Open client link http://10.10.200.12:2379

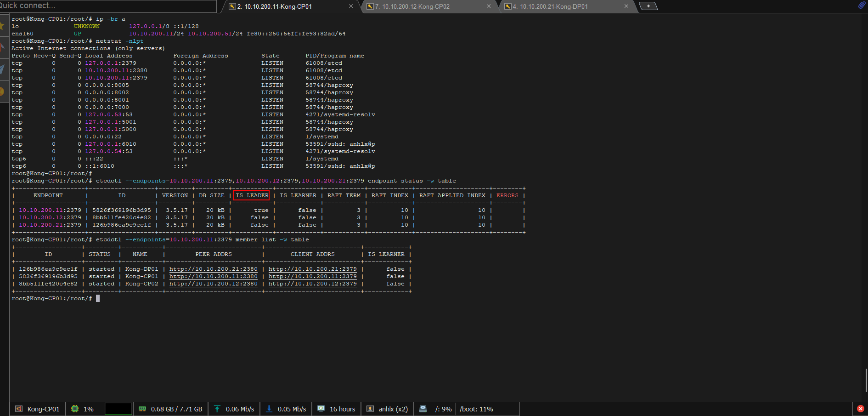tap(313, 284)
